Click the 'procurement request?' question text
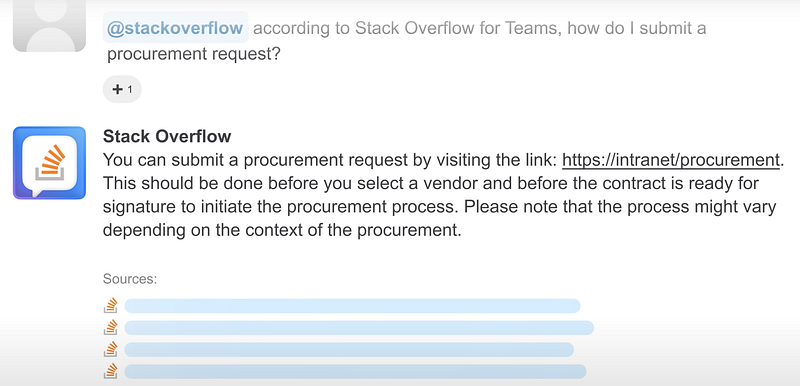 (194, 55)
